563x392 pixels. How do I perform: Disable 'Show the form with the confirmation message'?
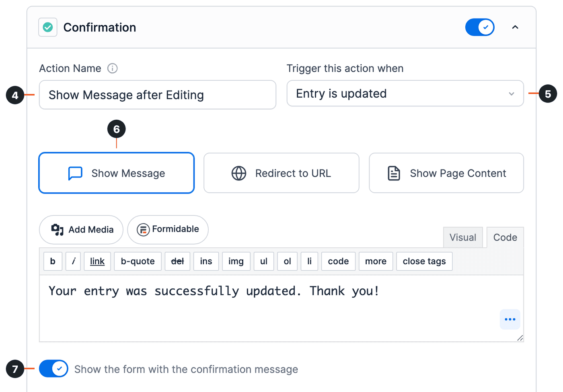pos(53,369)
